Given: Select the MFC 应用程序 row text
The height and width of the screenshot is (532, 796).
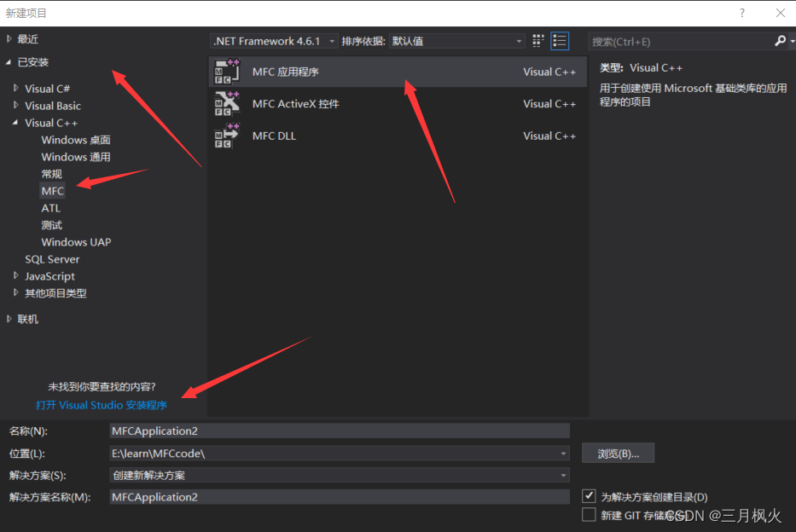Looking at the screenshot, I should click(285, 72).
